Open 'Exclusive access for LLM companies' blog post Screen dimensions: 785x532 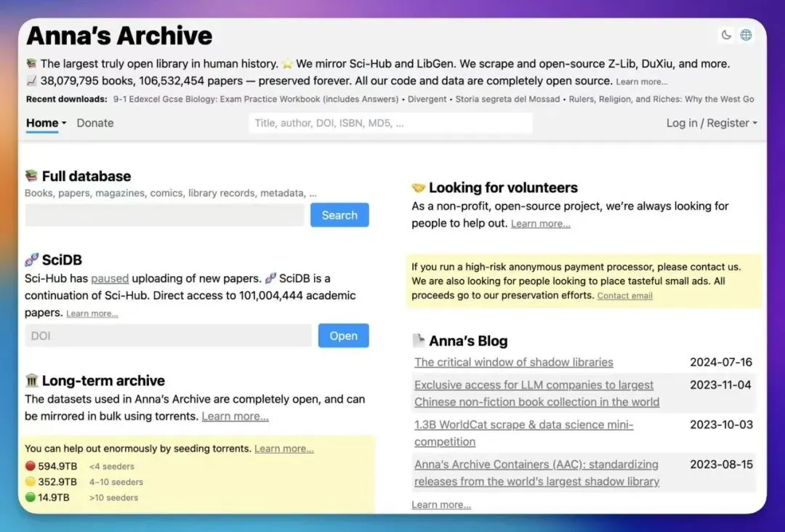click(536, 393)
